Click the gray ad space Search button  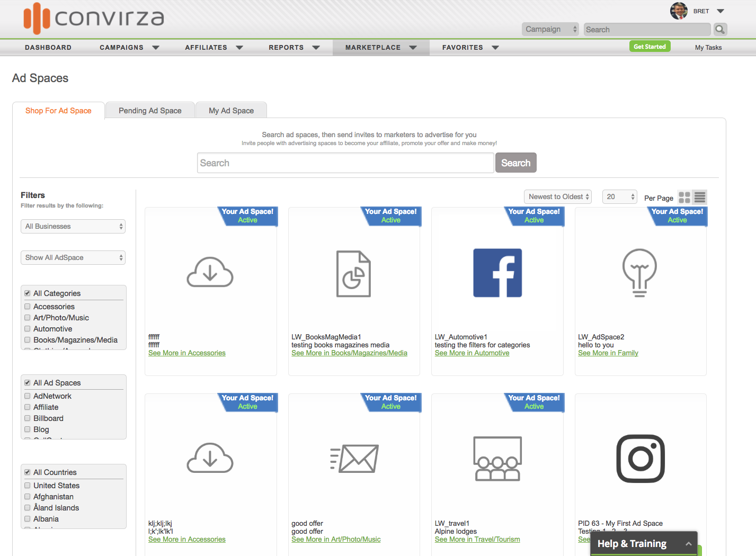click(x=515, y=163)
